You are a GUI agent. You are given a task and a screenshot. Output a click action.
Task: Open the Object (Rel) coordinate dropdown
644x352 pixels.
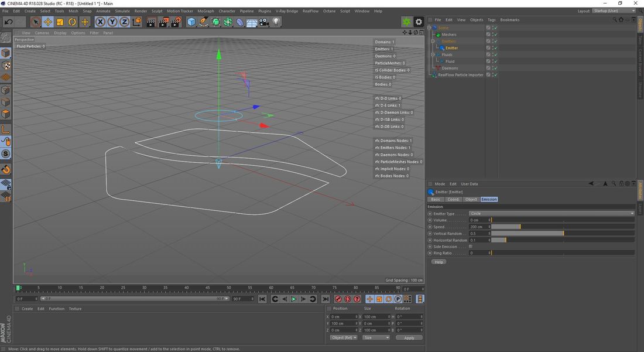click(x=344, y=338)
